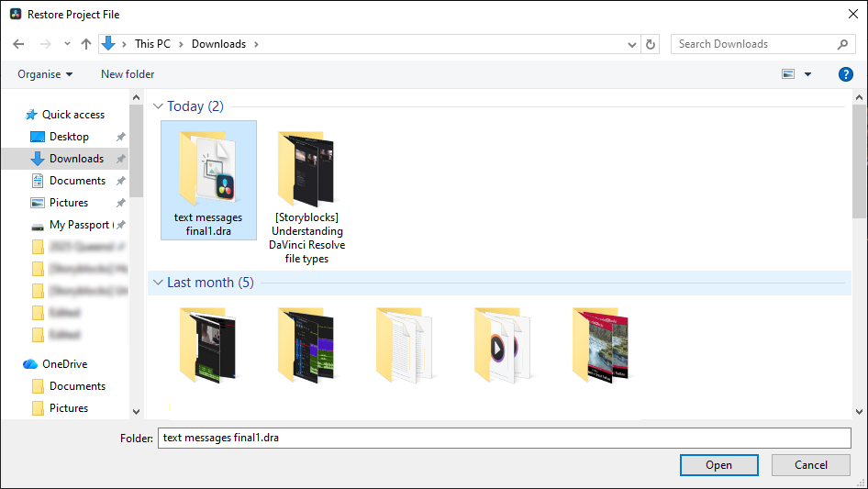Click the pin icon beside Pictures
This screenshot has width=868, height=489.
click(121, 204)
